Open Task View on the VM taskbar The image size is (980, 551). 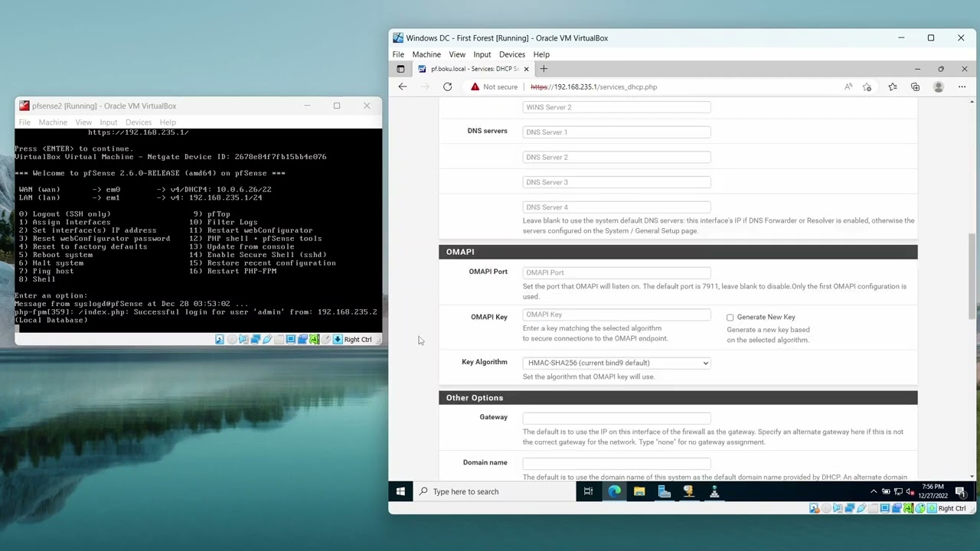(x=588, y=491)
